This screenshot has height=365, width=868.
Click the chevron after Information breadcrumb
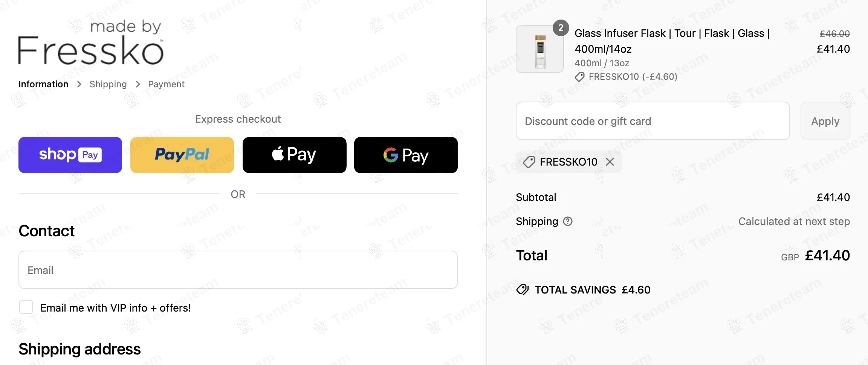coord(79,84)
